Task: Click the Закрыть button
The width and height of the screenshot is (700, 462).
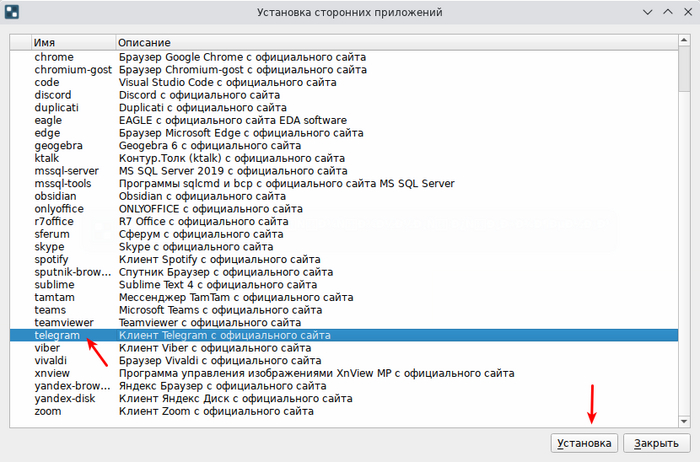Action: (656, 443)
